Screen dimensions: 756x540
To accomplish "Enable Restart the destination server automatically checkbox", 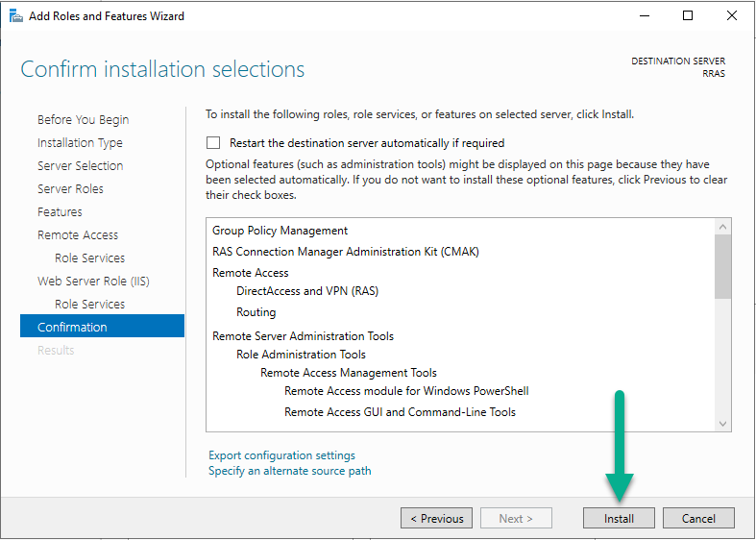I will (x=213, y=143).
